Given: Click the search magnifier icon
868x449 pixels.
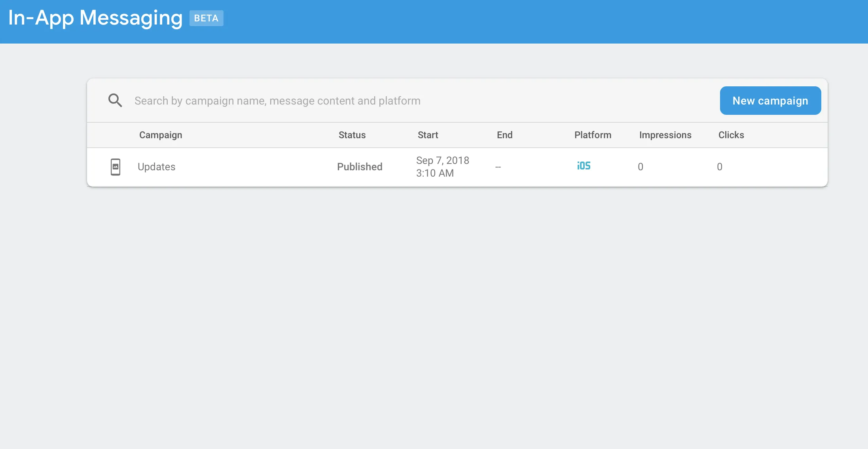Looking at the screenshot, I should [x=115, y=101].
